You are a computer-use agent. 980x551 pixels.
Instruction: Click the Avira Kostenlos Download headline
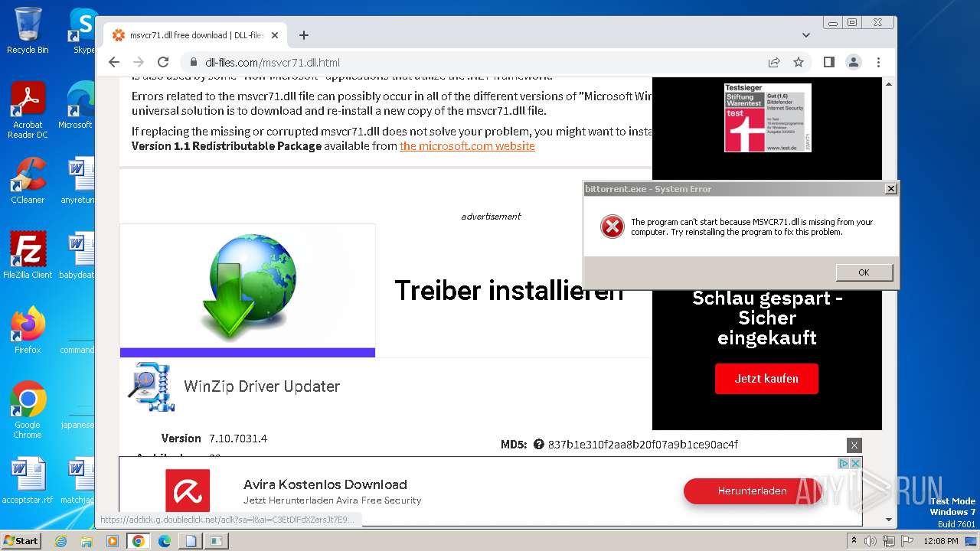(325, 484)
